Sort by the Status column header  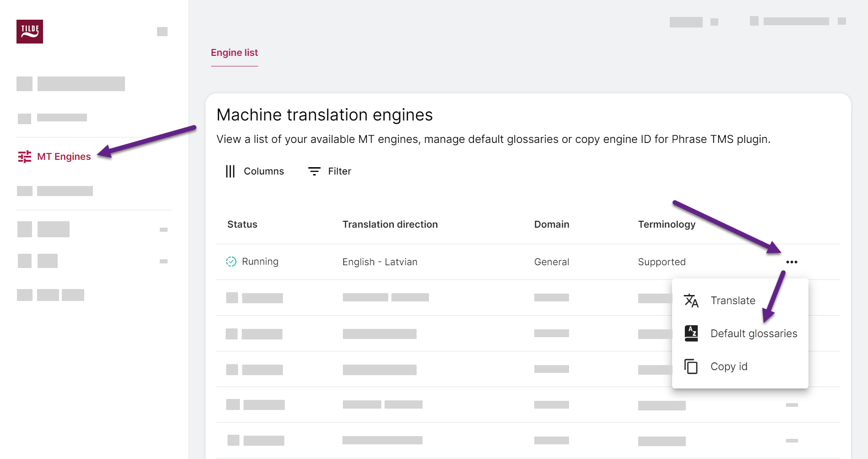click(242, 224)
